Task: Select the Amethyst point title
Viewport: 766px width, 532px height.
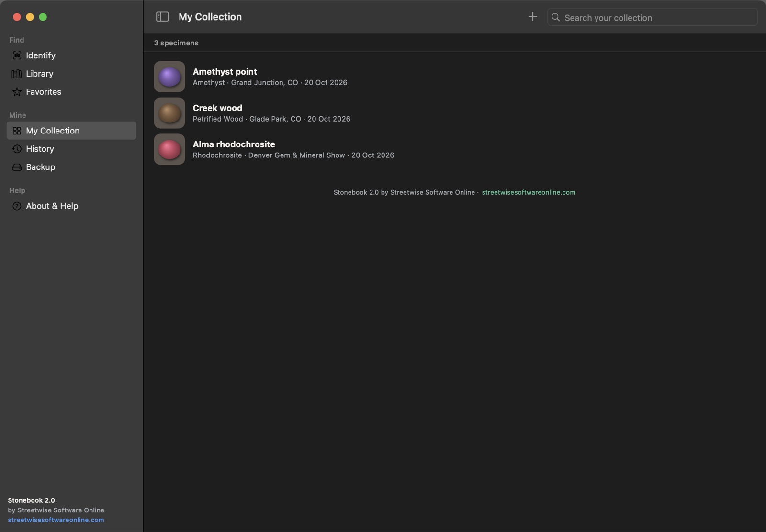Action: [x=225, y=72]
